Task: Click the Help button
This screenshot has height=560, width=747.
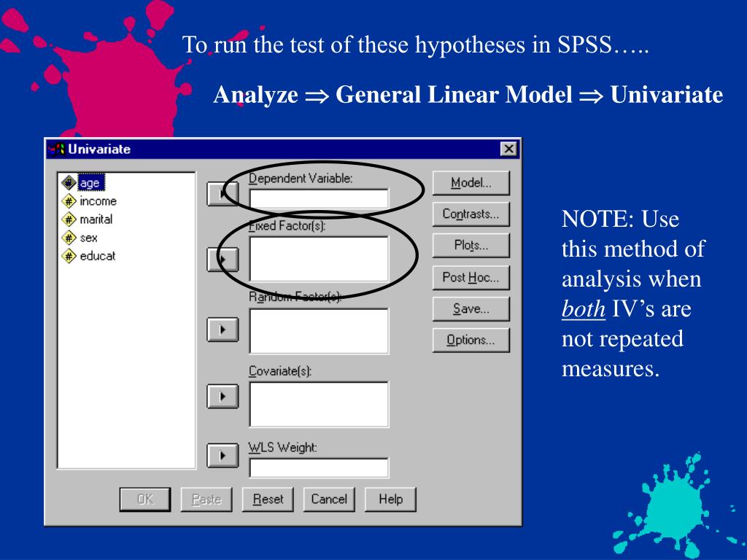Action: tap(391, 499)
